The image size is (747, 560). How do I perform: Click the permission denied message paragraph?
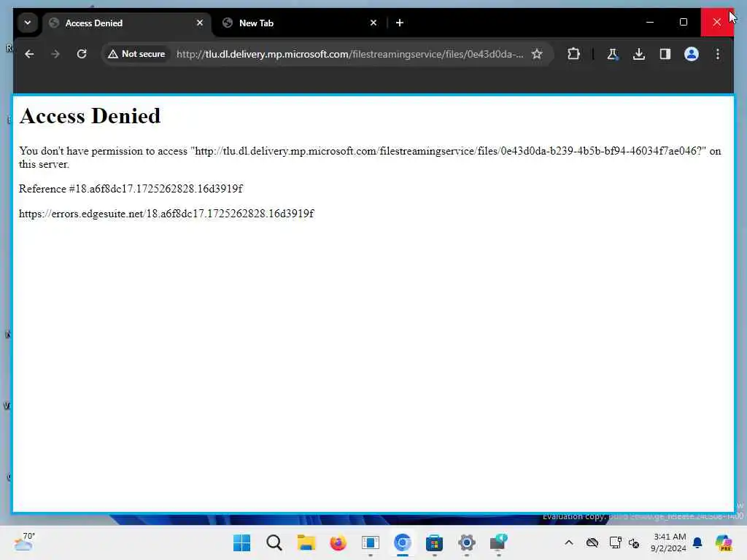tap(370, 157)
